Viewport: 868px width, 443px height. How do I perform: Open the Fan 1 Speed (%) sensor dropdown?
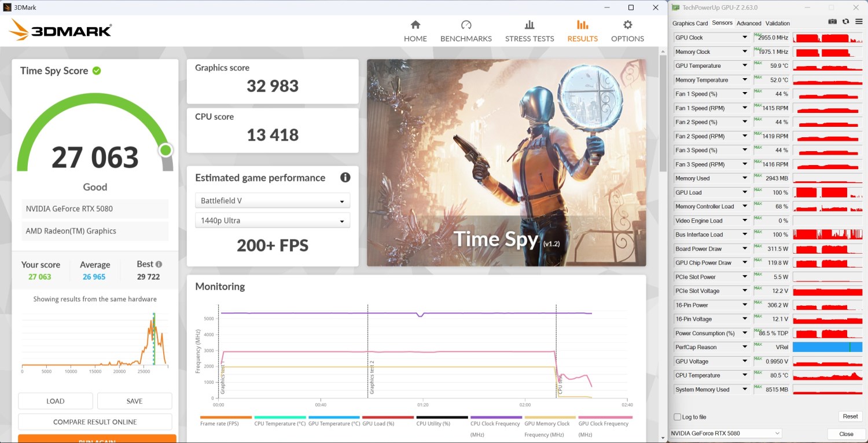745,94
